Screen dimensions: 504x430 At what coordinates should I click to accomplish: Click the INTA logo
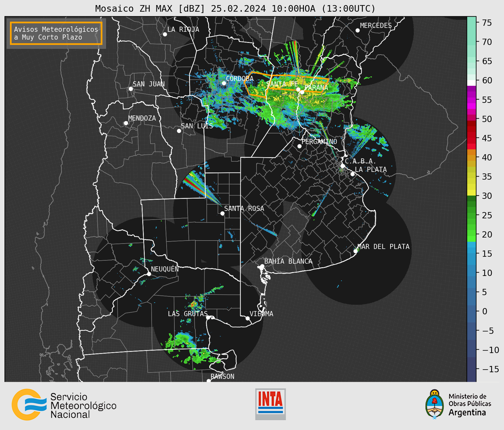[x=270, y=404]
